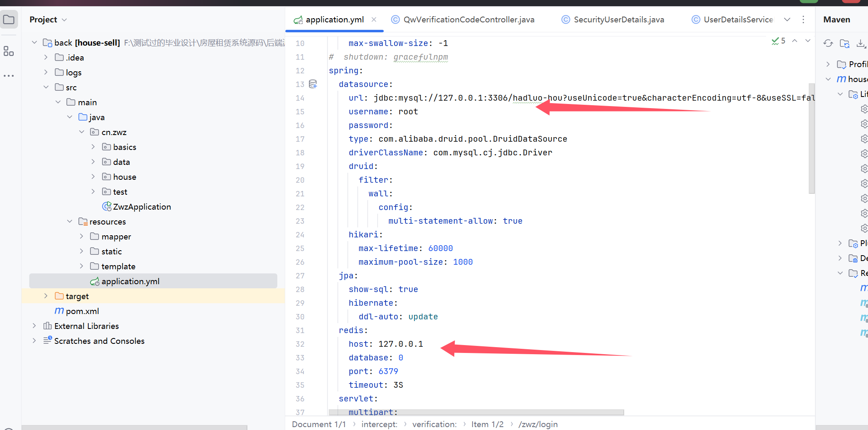Click the pom.xml Maven file icon
Image resolution: width=868 pixels, height=430 pixels.
pyautogui.click(x=59, y=311)
